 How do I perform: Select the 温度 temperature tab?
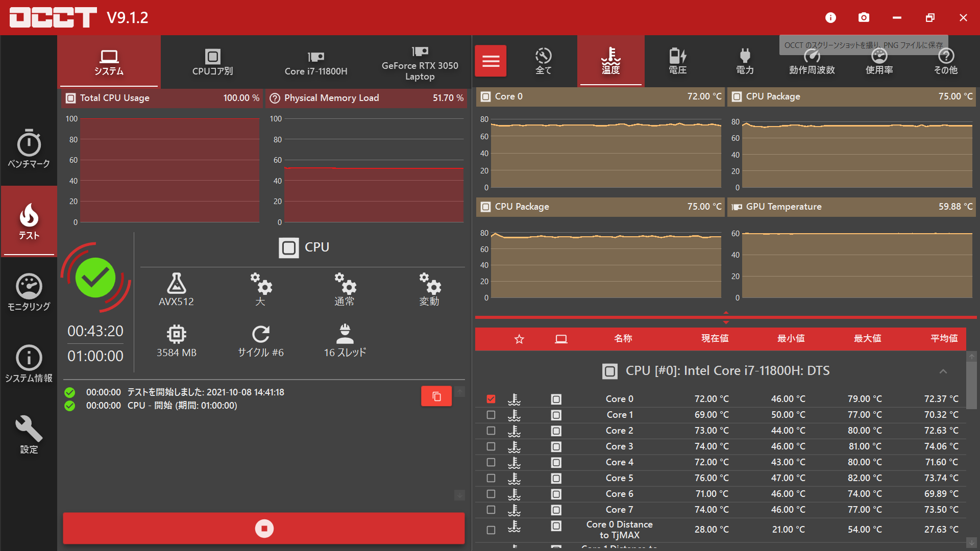coord(610,61)
